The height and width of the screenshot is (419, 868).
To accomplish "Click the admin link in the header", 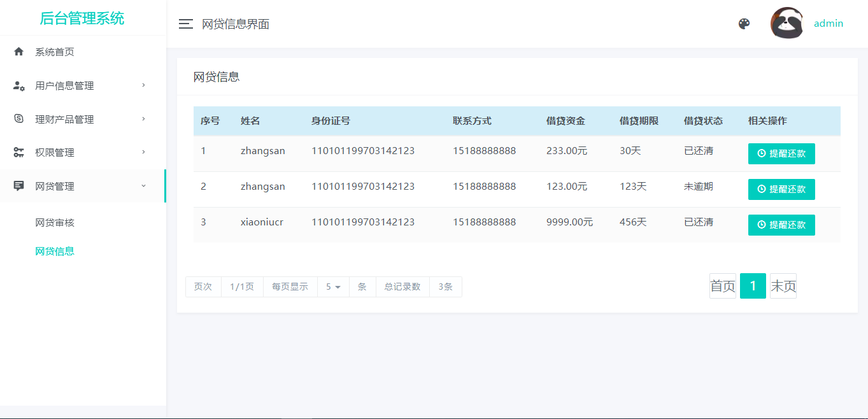I will click(x=829, y=23).
